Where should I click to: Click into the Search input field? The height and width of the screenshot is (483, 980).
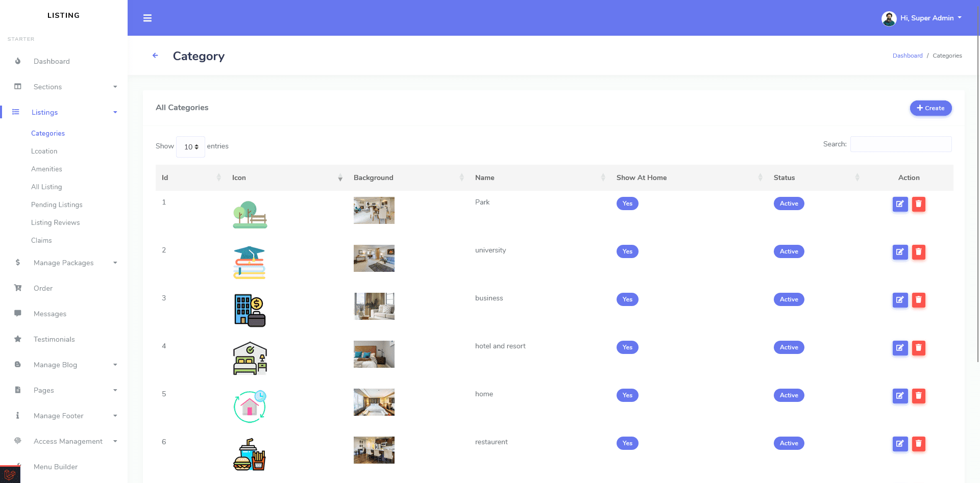click(900, 144)
